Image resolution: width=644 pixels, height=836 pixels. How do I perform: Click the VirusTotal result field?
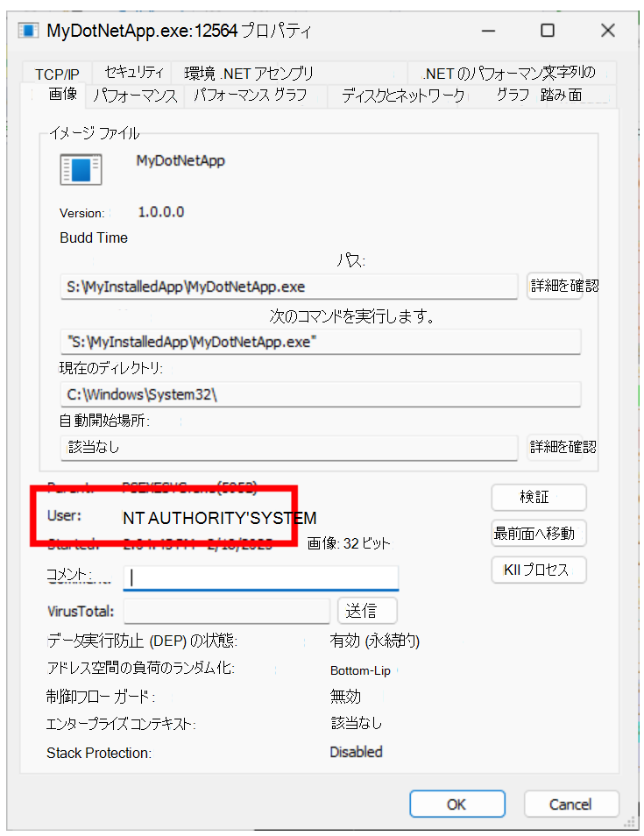227,611
